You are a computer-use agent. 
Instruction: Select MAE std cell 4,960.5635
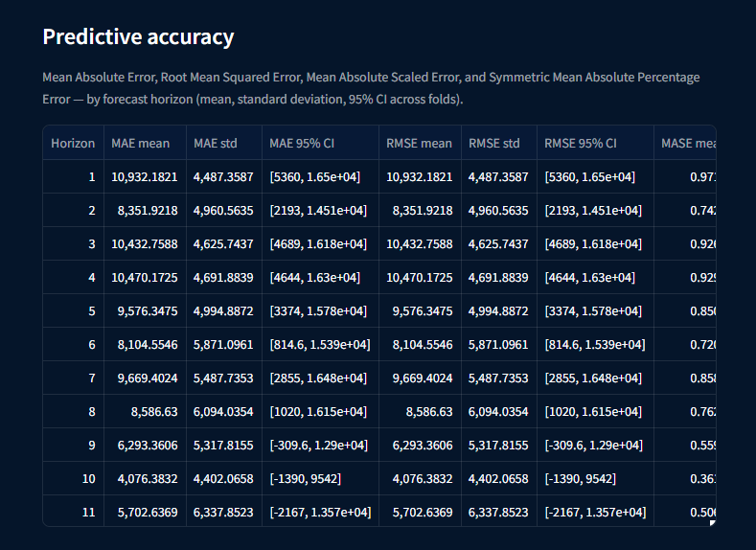(224, 211)
